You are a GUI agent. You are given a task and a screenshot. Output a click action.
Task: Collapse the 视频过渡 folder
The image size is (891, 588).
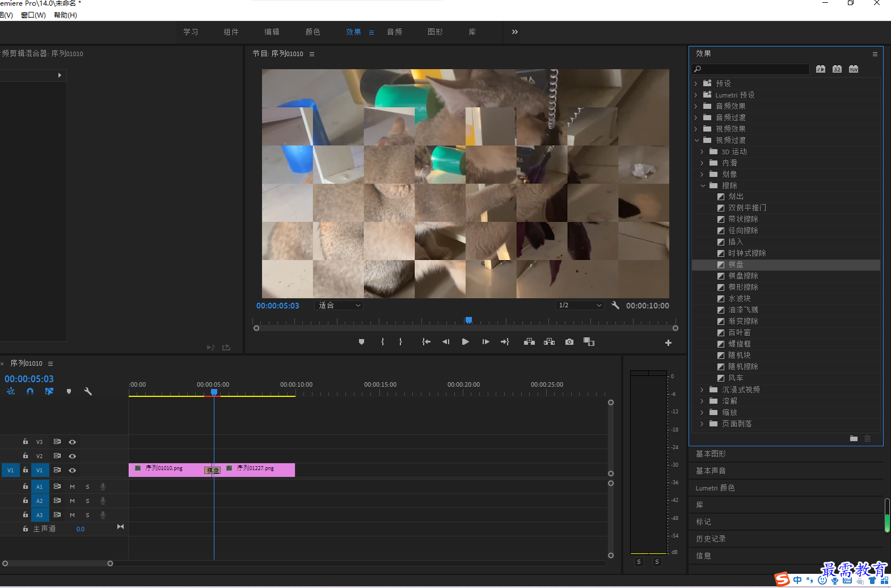696,140
